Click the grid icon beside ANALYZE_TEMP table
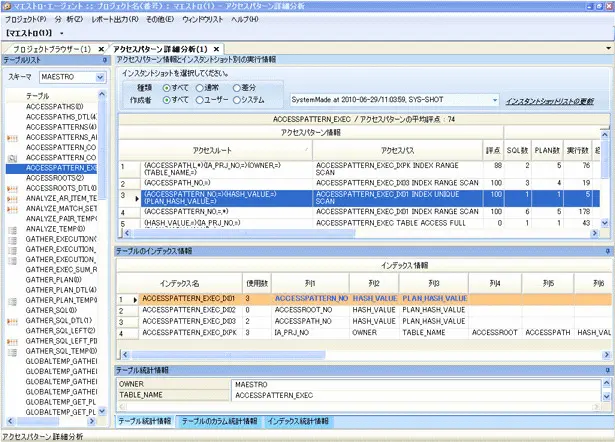The image size is (615, 442). [13, 230]
